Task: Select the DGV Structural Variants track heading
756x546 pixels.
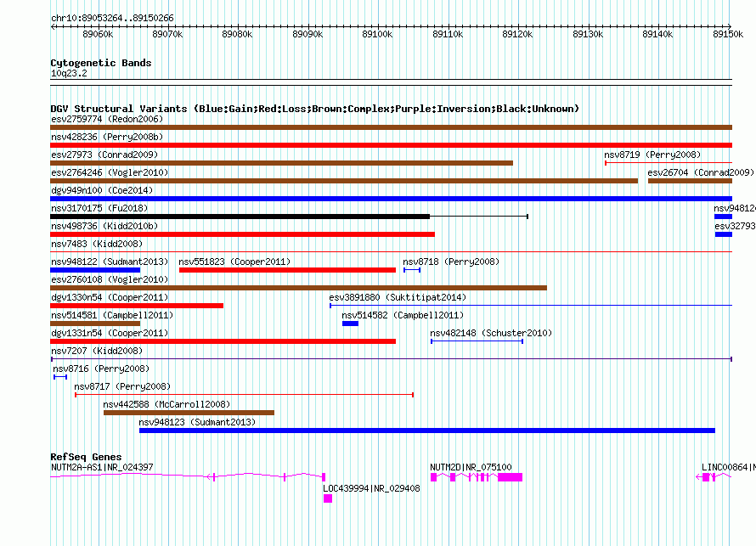Action: pyautogui.click(x=314, y=109)
